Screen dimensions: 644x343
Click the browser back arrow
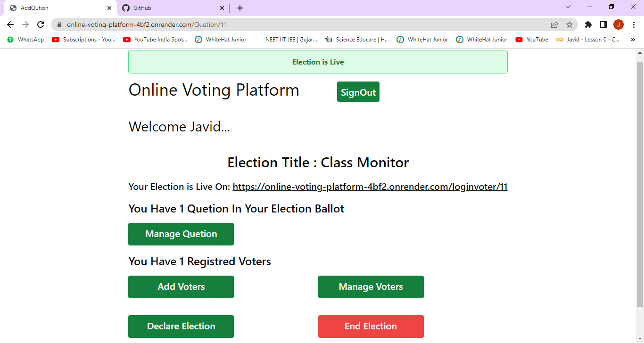tap(10, 24)
